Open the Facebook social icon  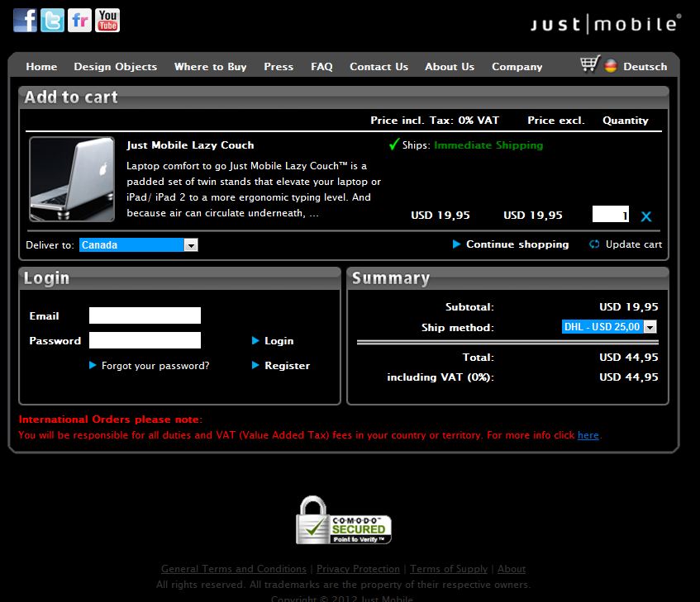[25, 20]
